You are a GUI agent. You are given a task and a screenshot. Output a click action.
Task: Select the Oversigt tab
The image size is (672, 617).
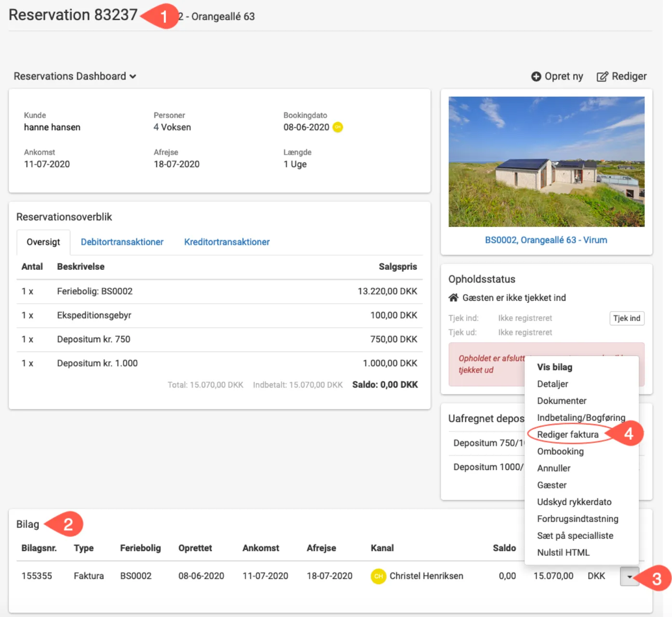point(43,242)
